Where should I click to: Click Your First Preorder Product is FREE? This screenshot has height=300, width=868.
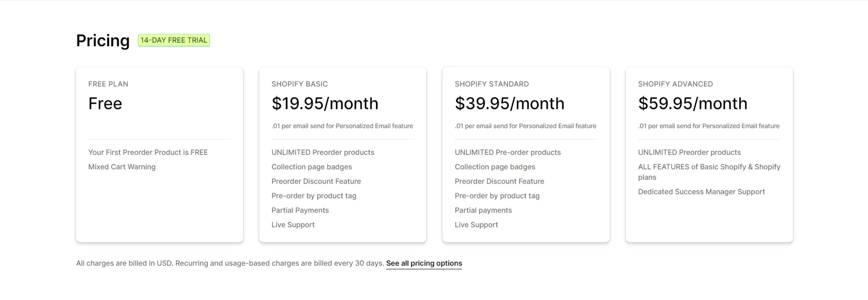point(148,152)
